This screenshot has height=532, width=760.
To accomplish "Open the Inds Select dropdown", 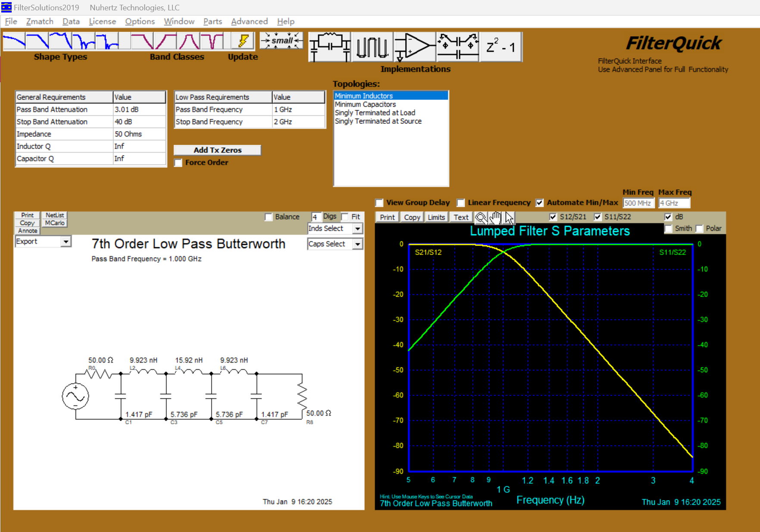I will tap(357, 229).
